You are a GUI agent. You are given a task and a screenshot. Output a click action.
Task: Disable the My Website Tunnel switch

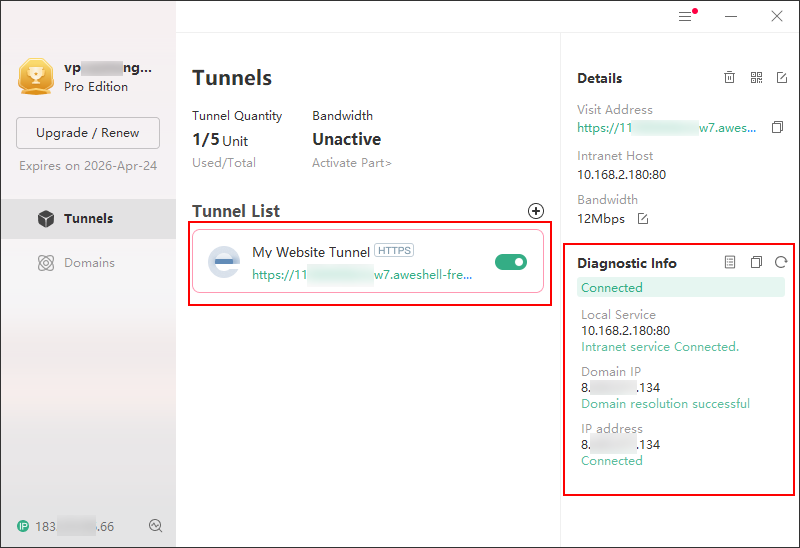point(511,262)
